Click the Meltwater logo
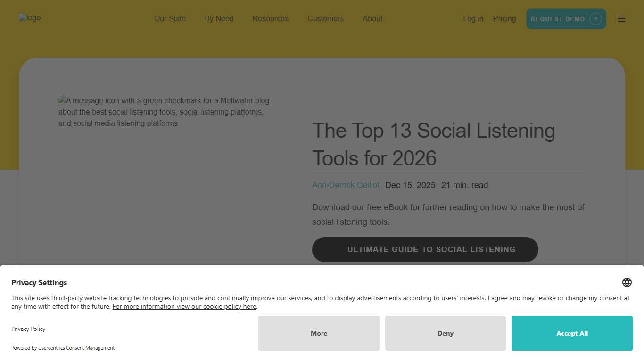This screenshot has width=644, height=362. (x=30, y=17)
